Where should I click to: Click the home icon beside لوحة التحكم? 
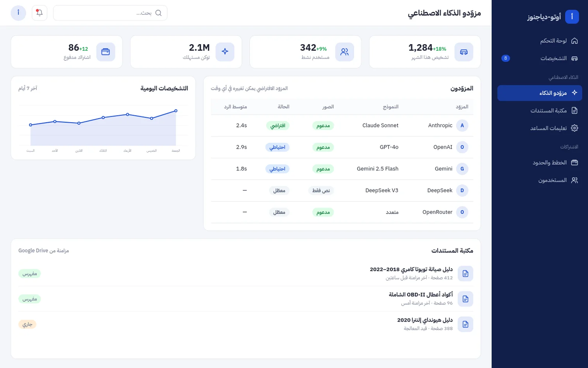coord(574,41)
